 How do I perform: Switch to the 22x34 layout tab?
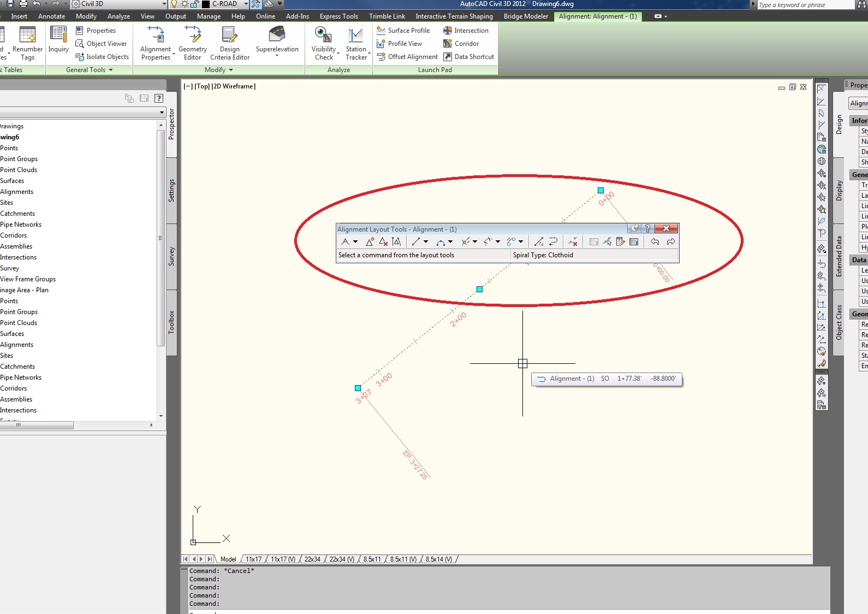click(x=312, y=559)
